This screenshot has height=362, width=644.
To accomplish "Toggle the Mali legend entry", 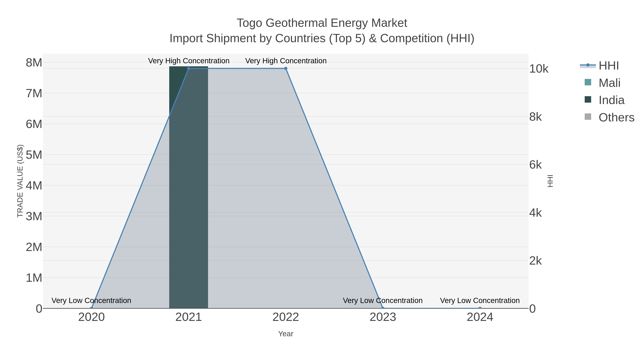I will tap(602, 83).
